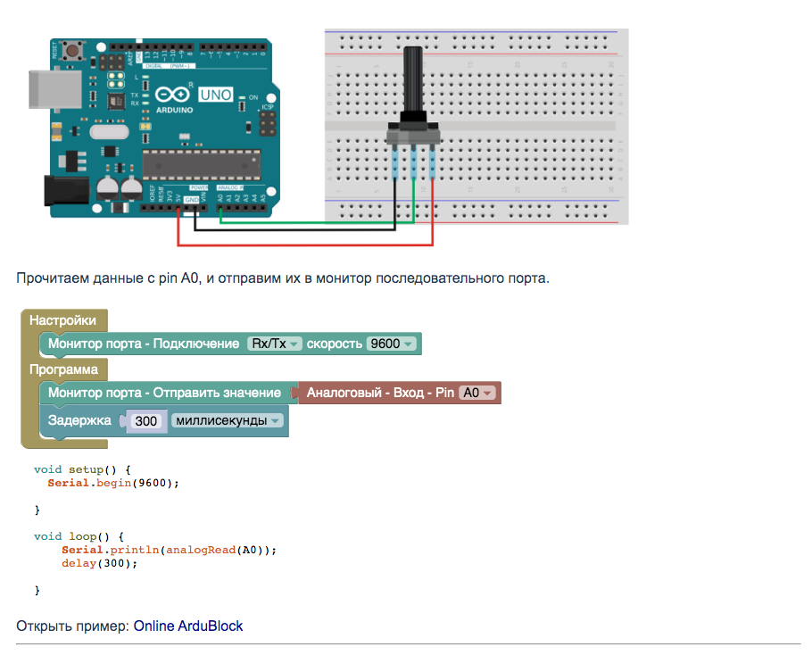
Task: Click the power jack on the Arduino
Action: point(66,192)
